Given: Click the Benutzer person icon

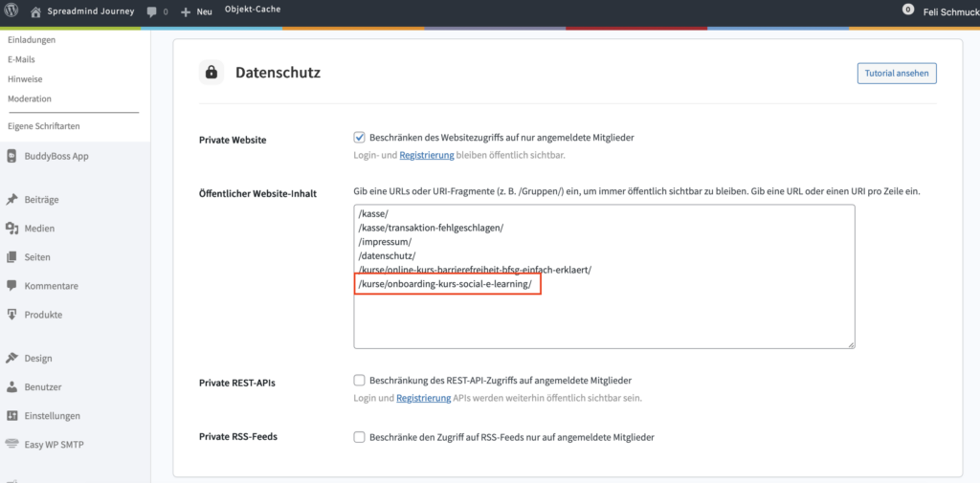Looking at the screenshot, I should [12, 387].
